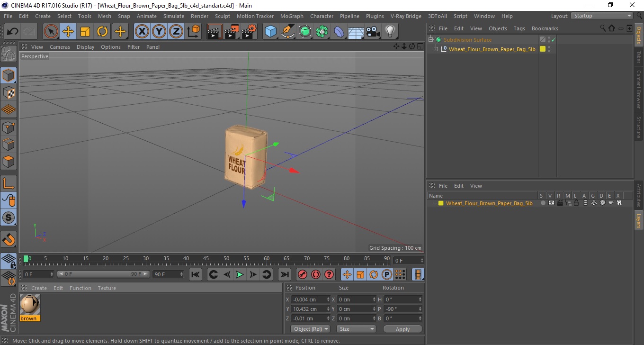The image size is (644, 345).
Task: Click the Undo arrow icon
Action: 13,32
